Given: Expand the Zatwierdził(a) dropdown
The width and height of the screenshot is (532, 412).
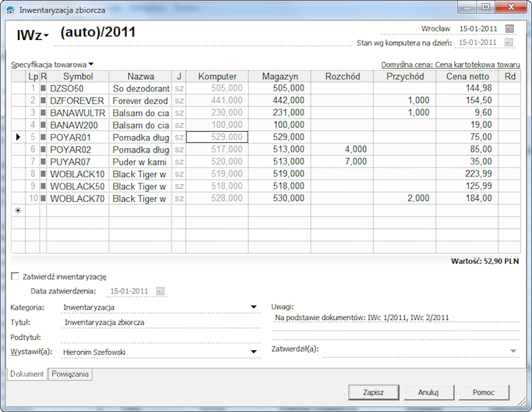Looking at the screenshot, I should (x=513, y=350).
